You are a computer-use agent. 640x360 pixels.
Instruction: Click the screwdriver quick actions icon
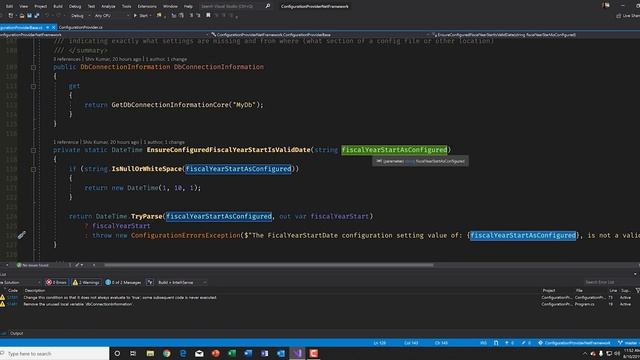point(22,235)
